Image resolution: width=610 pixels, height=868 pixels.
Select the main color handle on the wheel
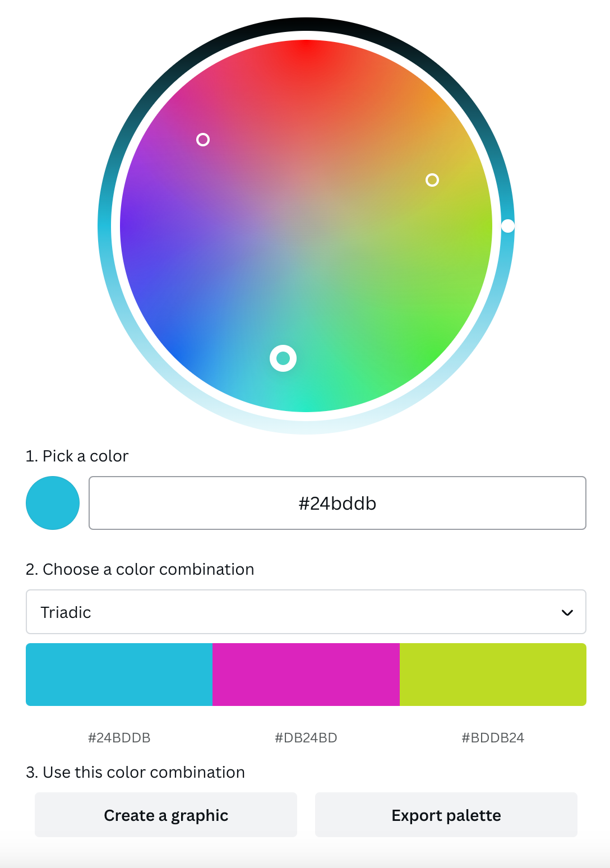(x=283, y=359)
